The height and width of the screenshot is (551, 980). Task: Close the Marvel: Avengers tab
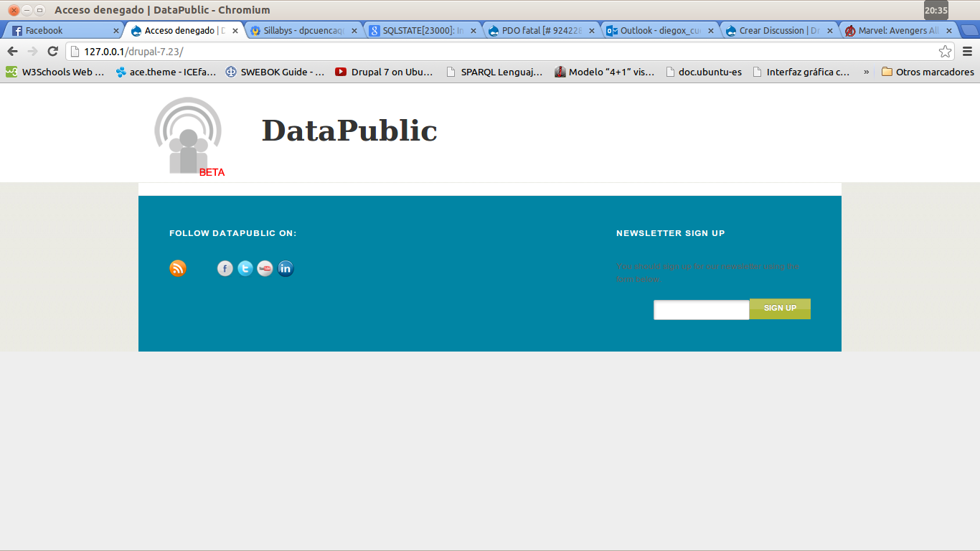click(949, 31)
